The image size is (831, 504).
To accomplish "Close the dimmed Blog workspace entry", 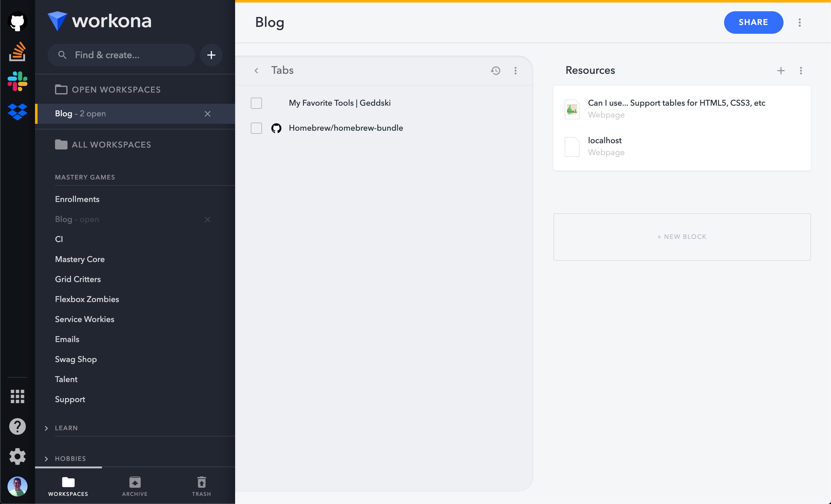I will (x=207, y=219).
